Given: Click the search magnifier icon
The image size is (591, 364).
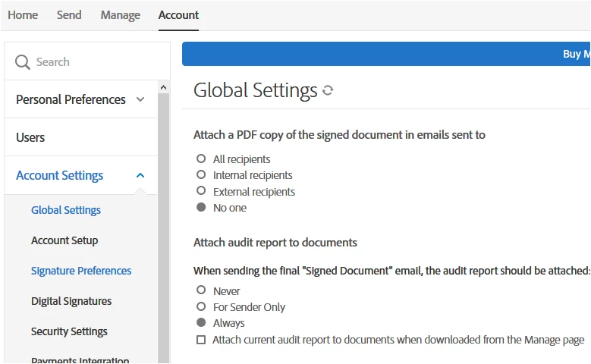Looking at the screenshot, I should tap(23, 62).
